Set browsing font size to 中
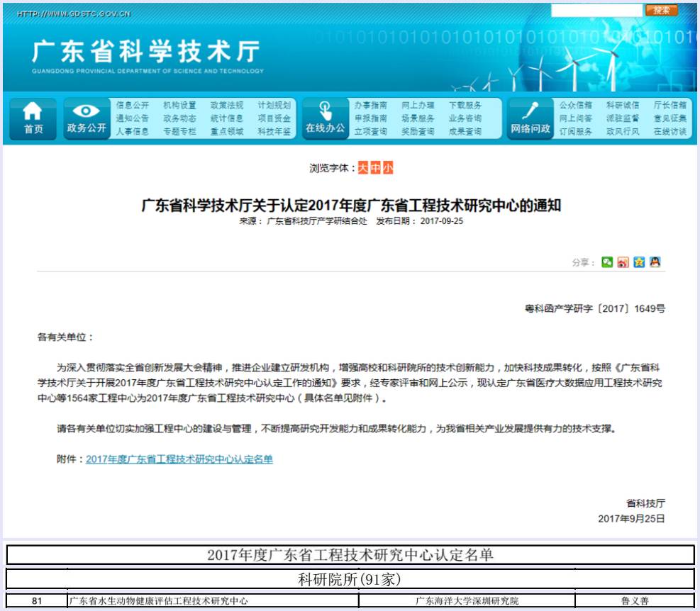The width and height of the screenshot is (700, 611). pos(375,168)
